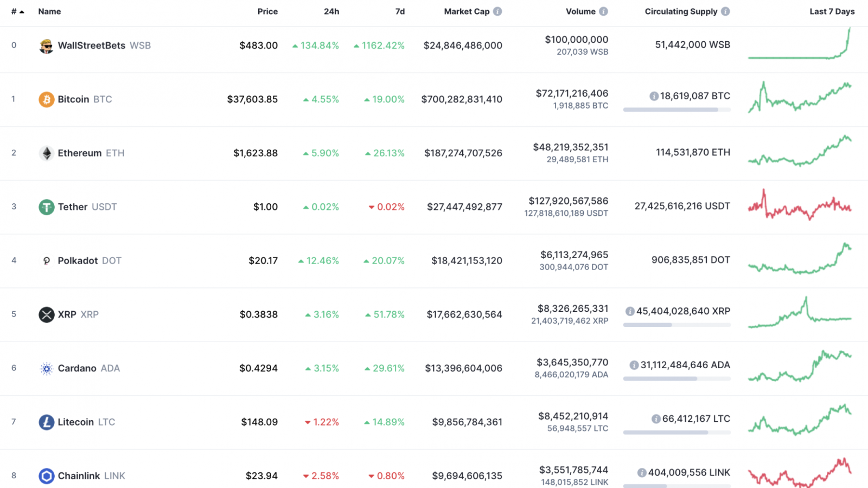Click Cardano circulating supply progress bar
This screenshot has height=488, width=868.
(676, 378)
